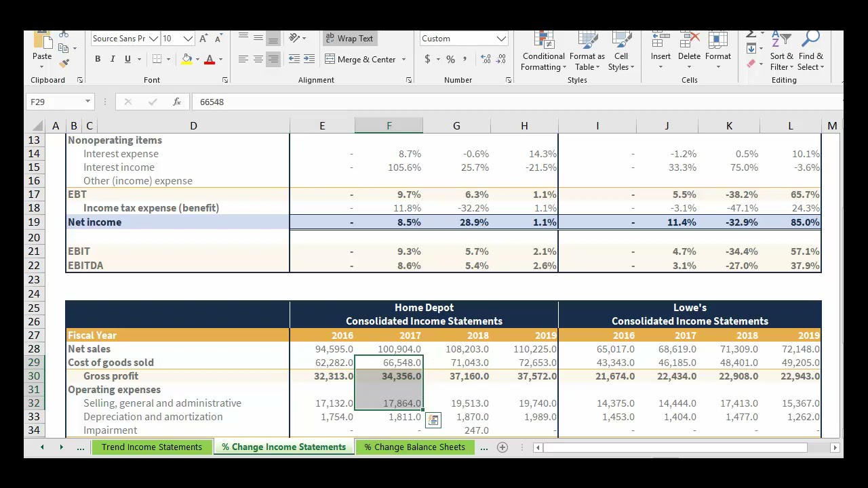
Task: Click Increase Decimal icon
Action: click(x=486, y=60)
